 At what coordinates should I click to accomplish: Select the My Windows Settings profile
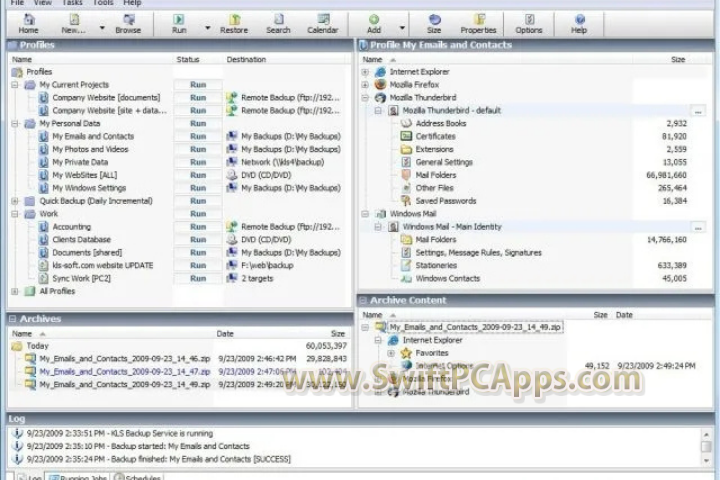coord(89,188)
